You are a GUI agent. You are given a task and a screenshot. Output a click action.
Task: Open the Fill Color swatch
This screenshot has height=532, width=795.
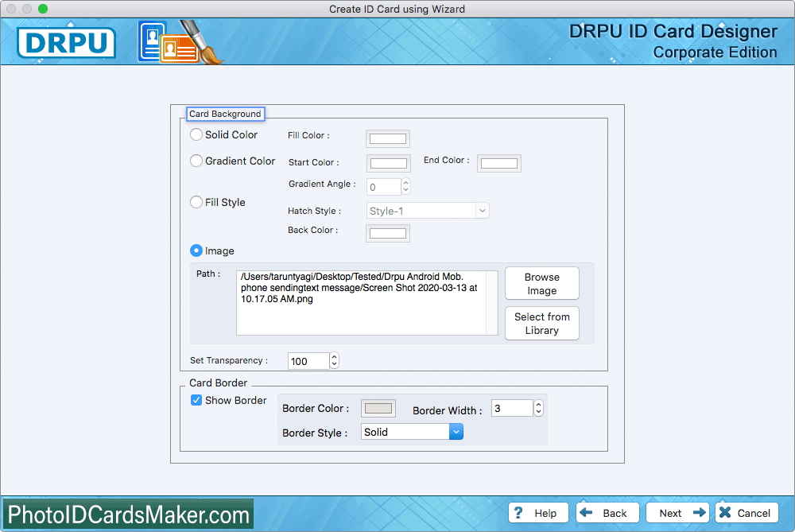[x=388, y=138]
